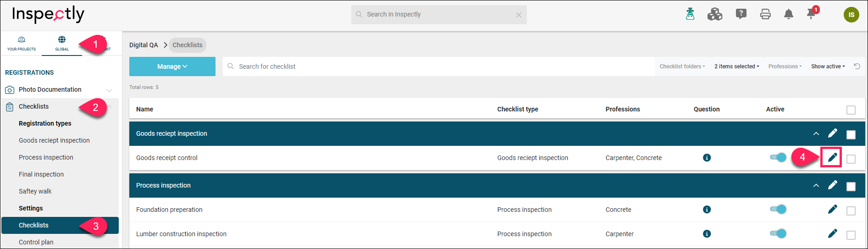This screenshot has width=868, height=249.
Task: Edit the Lumber construction inspection checklist
Action: coord(832,234)
